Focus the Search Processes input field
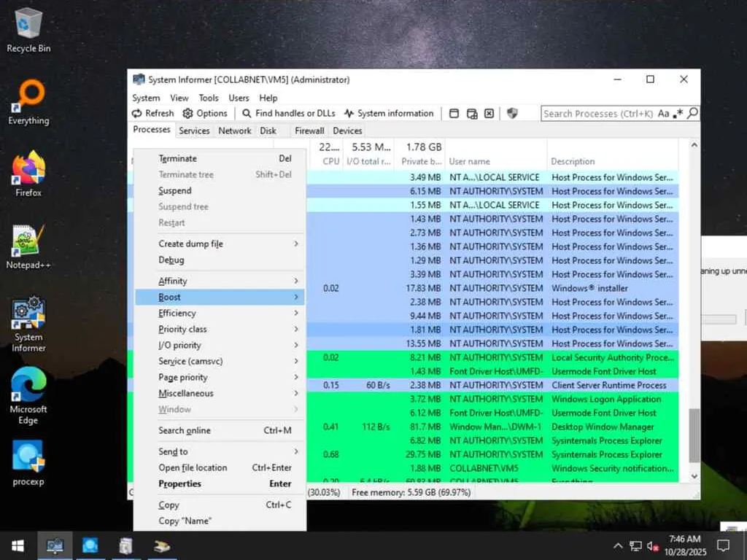747x560 pixels. (x=598, y=113)
